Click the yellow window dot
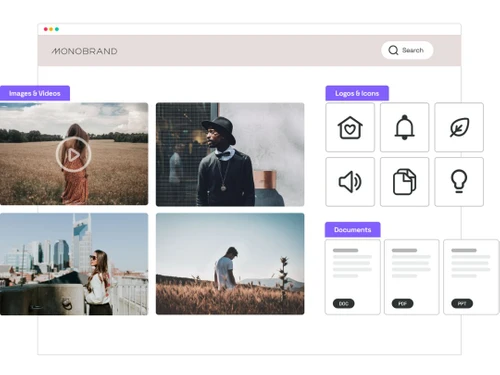Viewport: 500px width, 375px height. point(51,29)
